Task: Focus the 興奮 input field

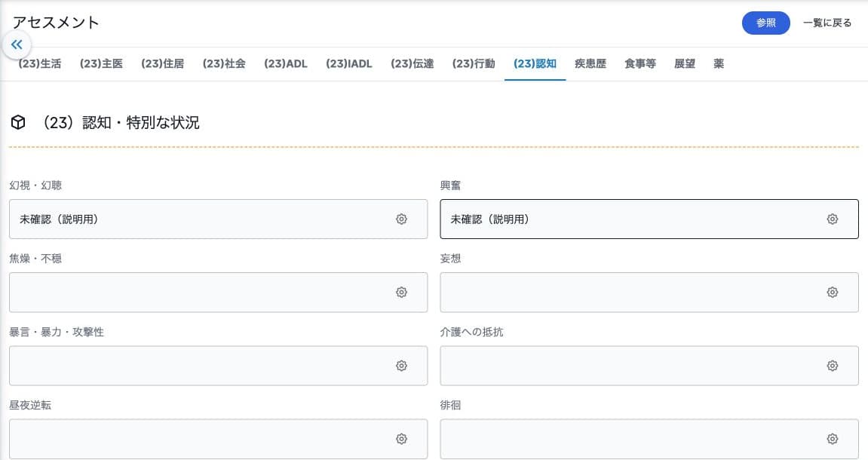Action: point(649,219)
